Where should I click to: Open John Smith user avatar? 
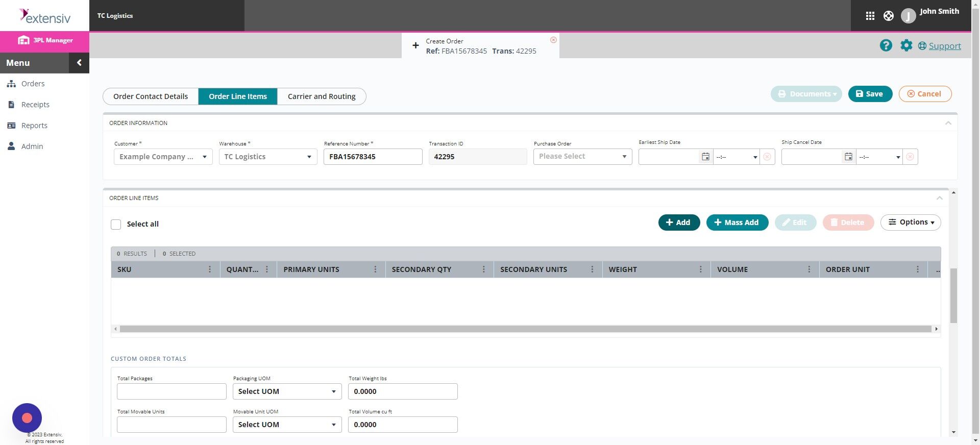908,16
